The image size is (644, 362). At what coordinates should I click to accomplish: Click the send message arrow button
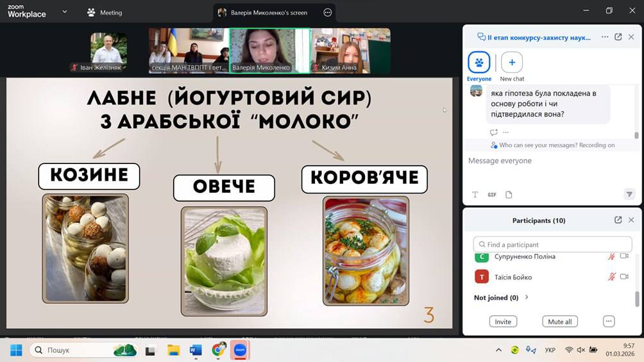click(x=629, y=194)
